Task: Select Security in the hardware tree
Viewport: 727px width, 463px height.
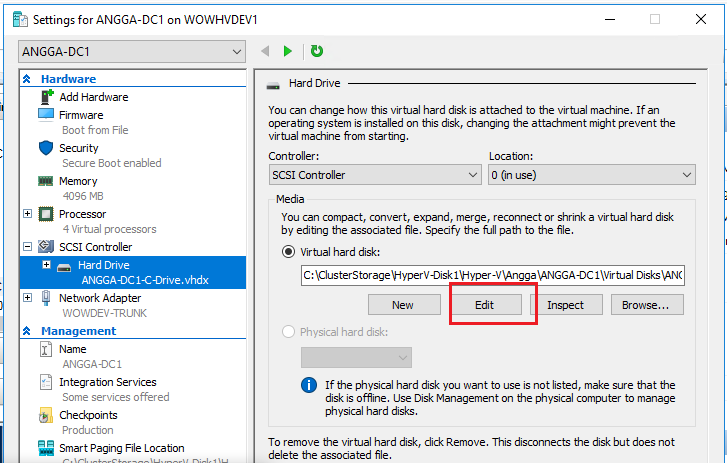Action: point(79,148)
